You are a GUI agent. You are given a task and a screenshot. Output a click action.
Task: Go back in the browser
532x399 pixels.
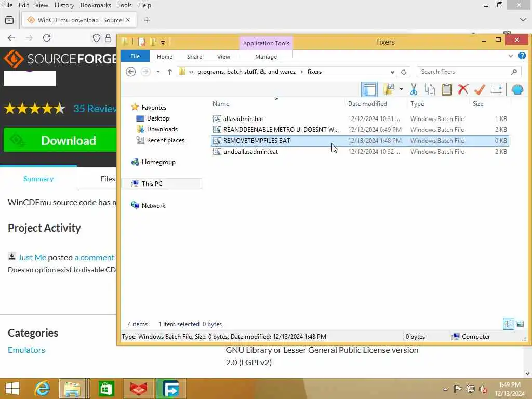point(11,38)
